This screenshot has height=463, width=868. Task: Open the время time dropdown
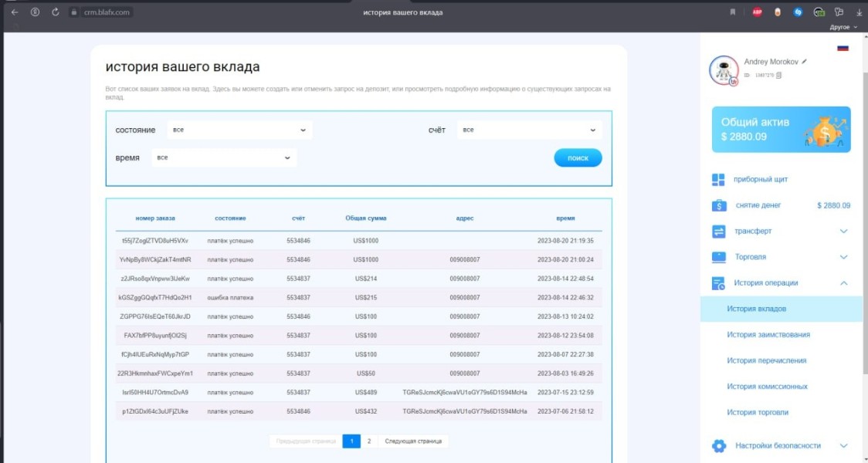(x=224, y=157)
